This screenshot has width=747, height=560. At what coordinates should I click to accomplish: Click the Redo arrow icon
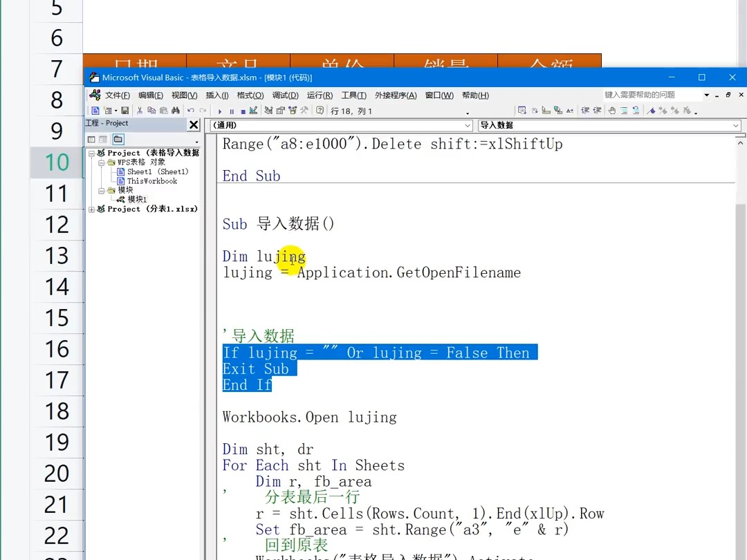[x=203, y=111]
